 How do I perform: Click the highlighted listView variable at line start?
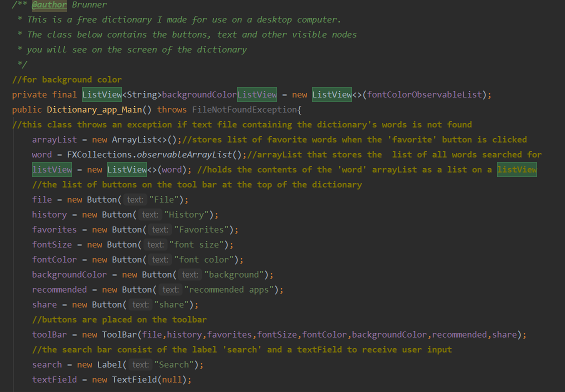(52, 169)
